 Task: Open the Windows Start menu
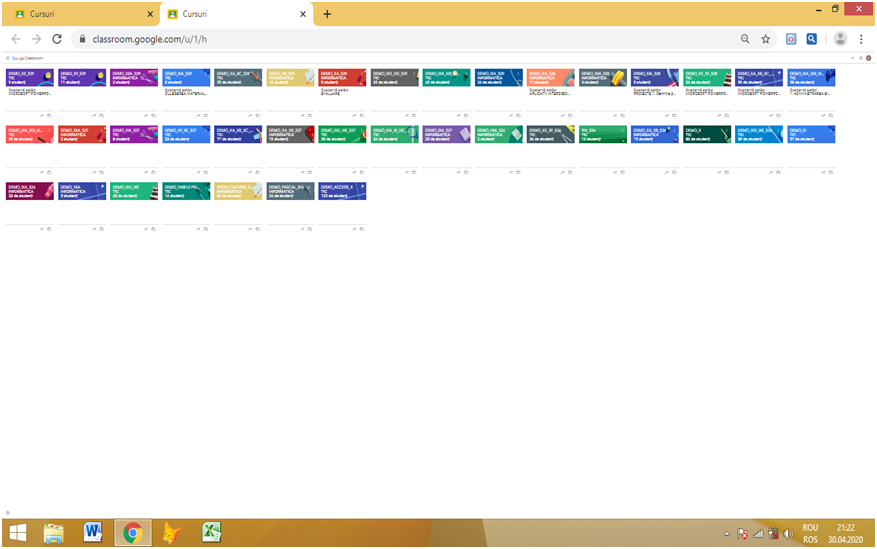[17, 533]
